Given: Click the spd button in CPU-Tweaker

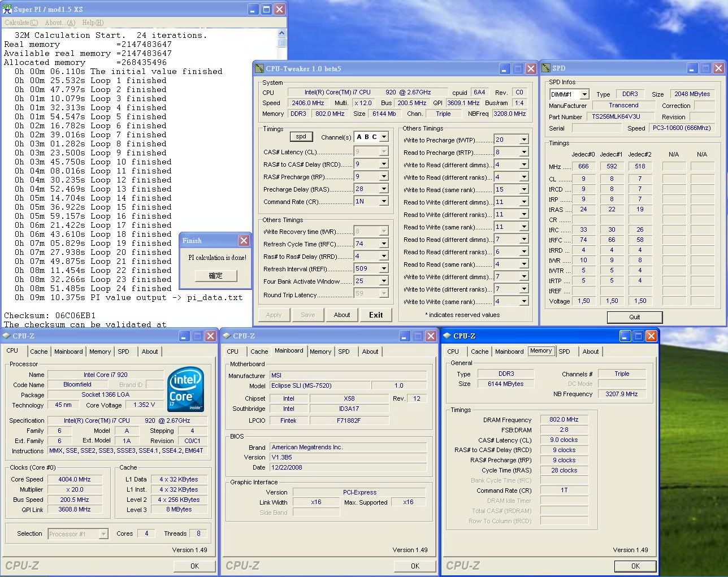Looking at the screenshot, I should 301,136.
